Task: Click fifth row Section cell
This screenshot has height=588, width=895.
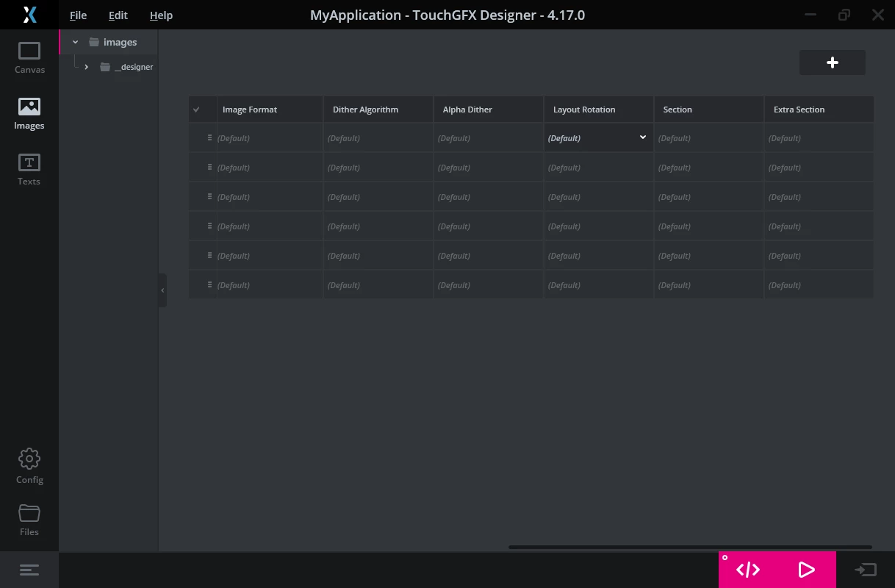Action: click(x=709, y=256)
